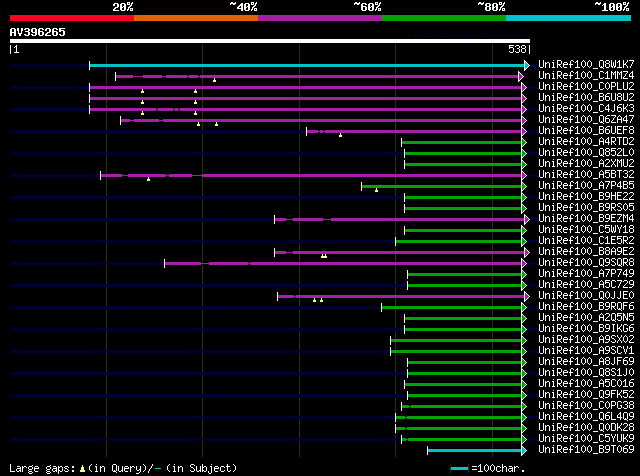Select hit label UniRef100_B9RQF6
Viewport: 640px width, 476px height.
pos(586,307)
